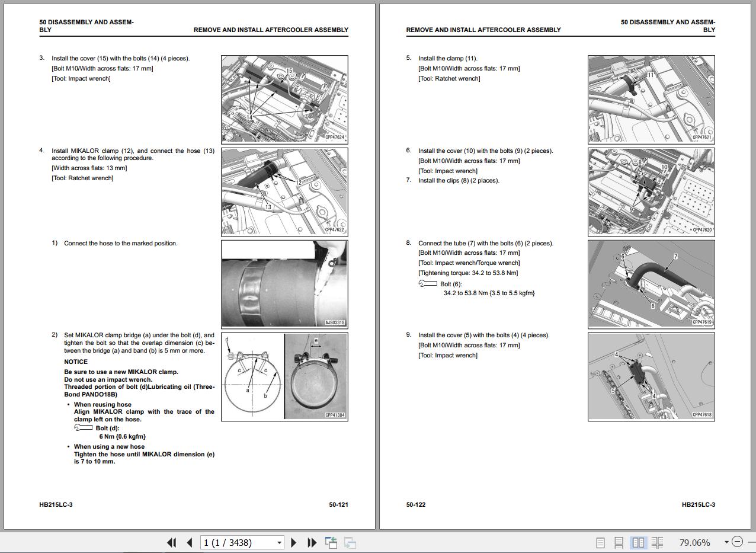The height and width of the screenshot is (553, 756).
Task: Click the previous view navigation icon
Action: [x=331, y=542]
